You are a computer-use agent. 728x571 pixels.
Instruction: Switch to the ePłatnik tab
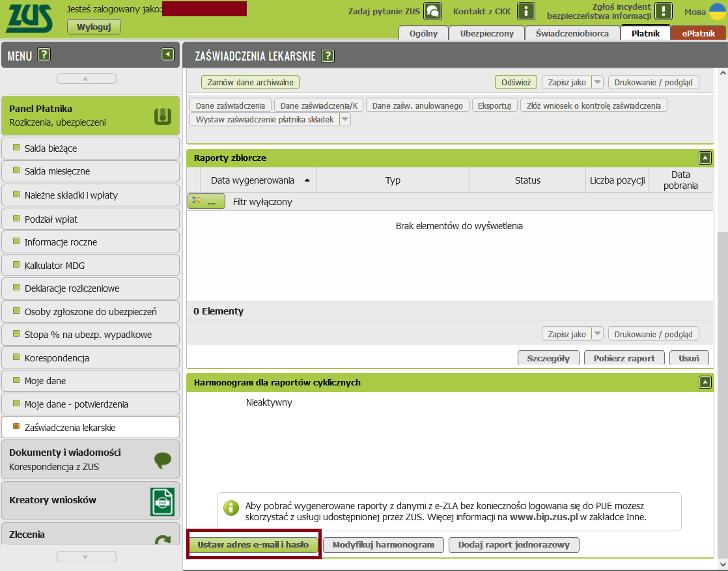[698, 33]
